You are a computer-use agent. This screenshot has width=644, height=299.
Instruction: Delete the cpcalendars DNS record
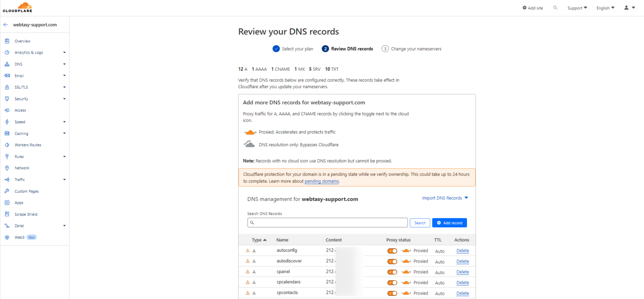pos(462,283)
